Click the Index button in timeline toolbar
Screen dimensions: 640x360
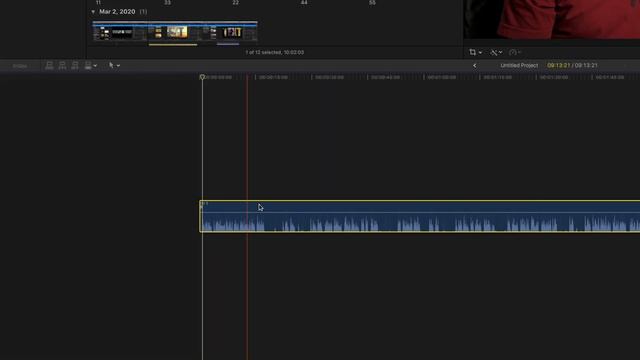[20, 66]
